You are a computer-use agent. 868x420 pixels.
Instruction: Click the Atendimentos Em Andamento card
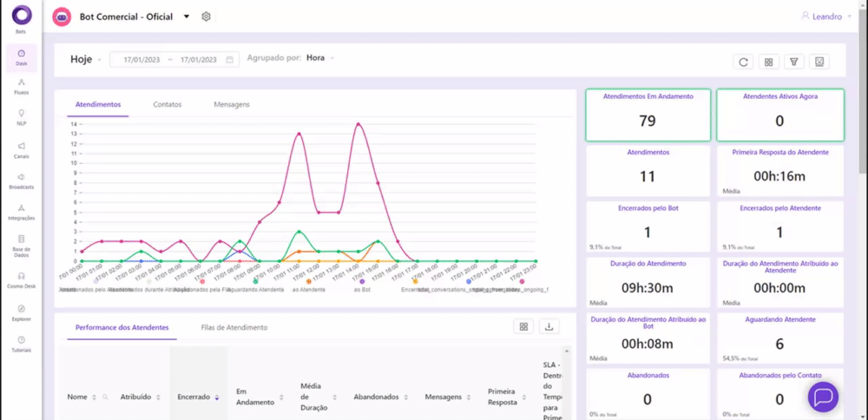[x=648, y=115]
